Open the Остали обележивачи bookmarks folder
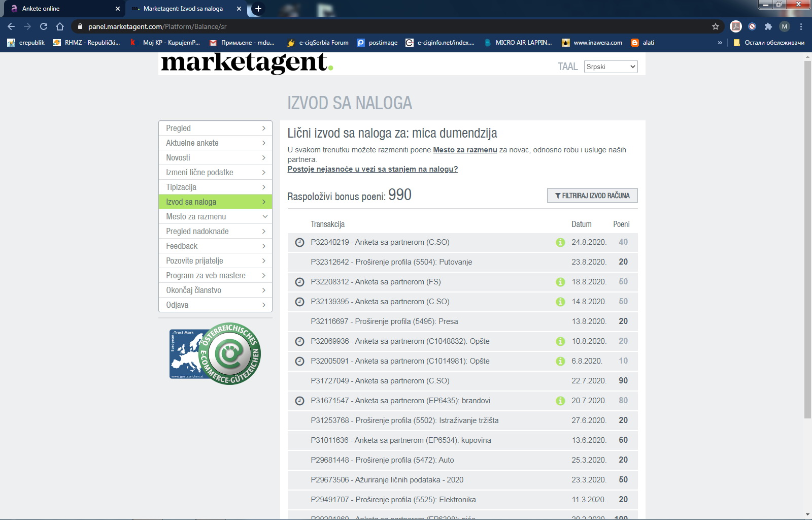The image size is (812, 520). [x=769, y=43]
